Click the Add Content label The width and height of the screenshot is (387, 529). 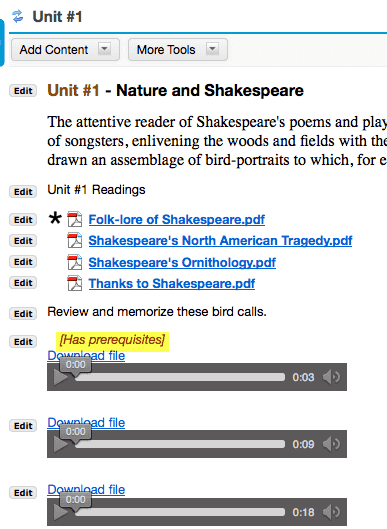54,50
